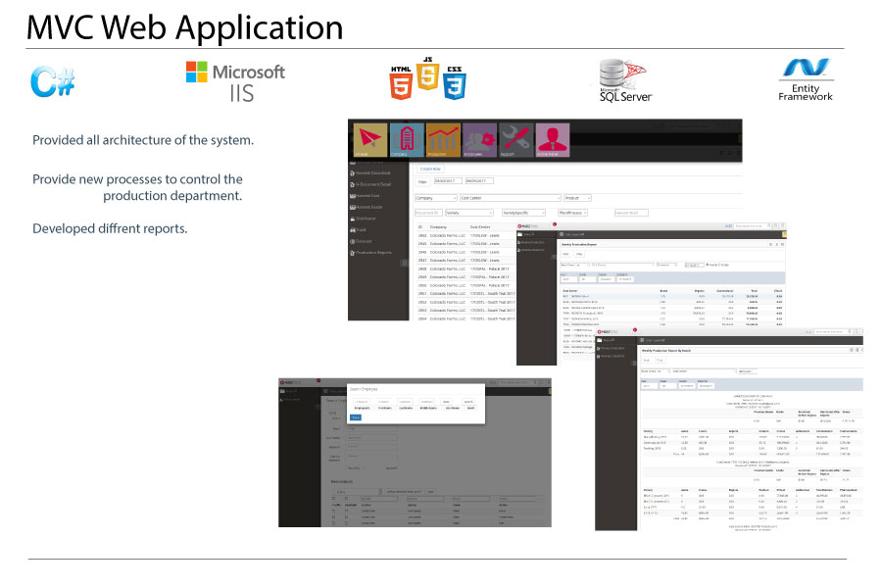Screen dimensions: 882x588
Task: Open the Production chart tile
Action: pyautogui.click(x=443, y=141)
